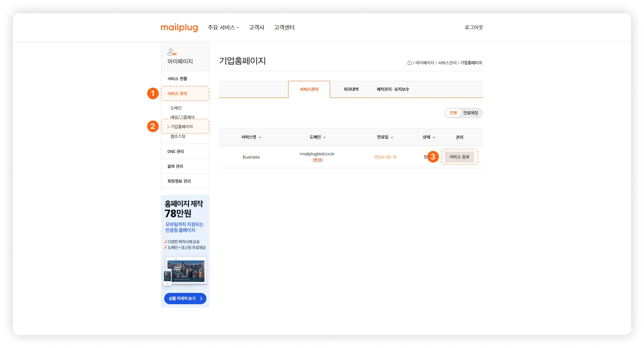Click the 서비스 정보 button
644x348 pixels.
click(x=459, y=157)
